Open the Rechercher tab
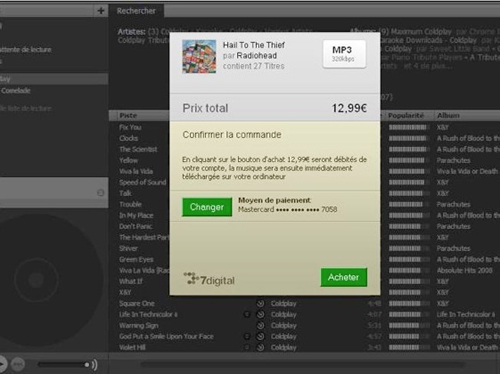 pos(136,11)
